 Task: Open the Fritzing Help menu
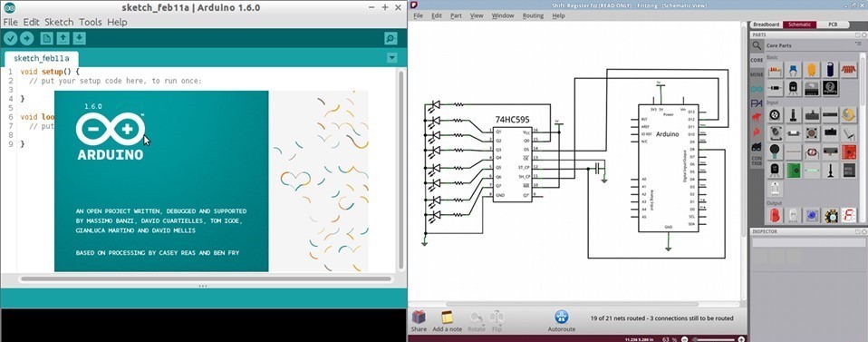pos(558,15)
